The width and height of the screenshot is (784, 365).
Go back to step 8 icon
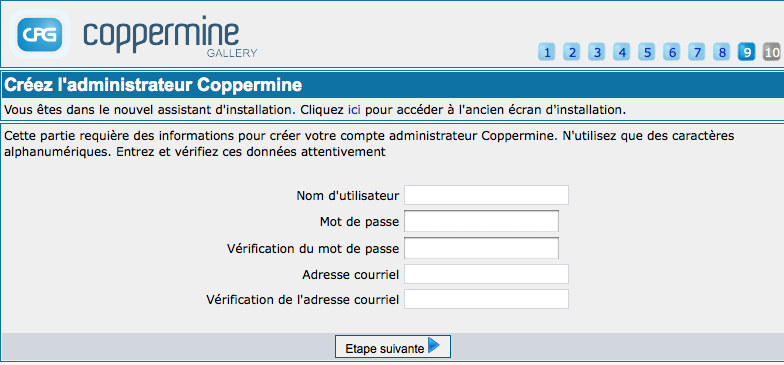(722, 52)
